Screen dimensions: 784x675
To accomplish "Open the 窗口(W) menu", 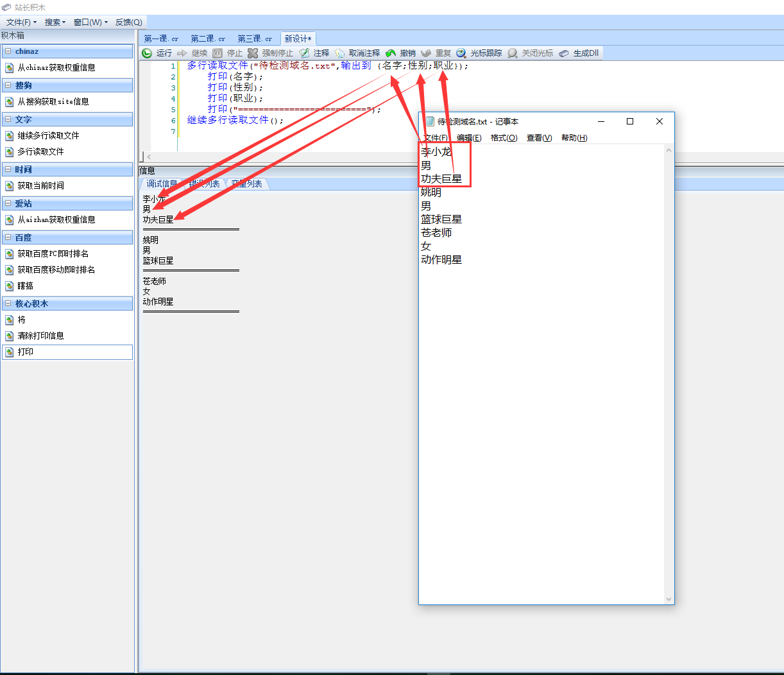I will pyautogui.click(x=90, y=22).
